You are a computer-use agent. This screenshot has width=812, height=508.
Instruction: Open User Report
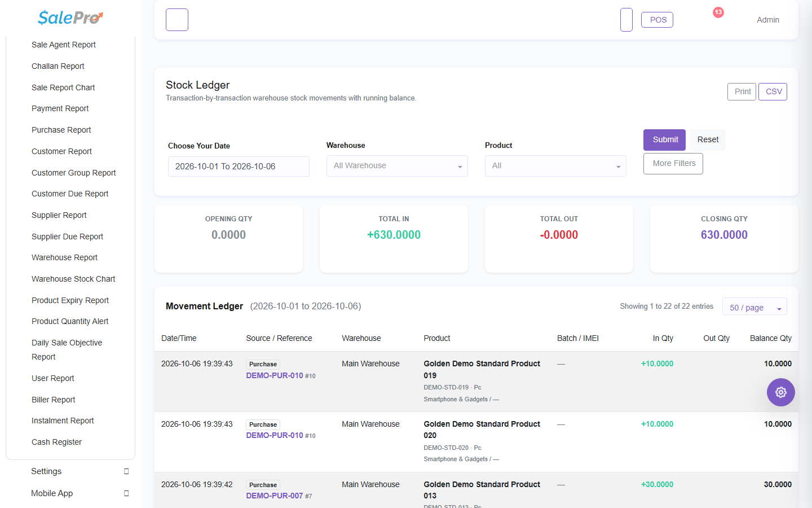click(x=53, y=378)
